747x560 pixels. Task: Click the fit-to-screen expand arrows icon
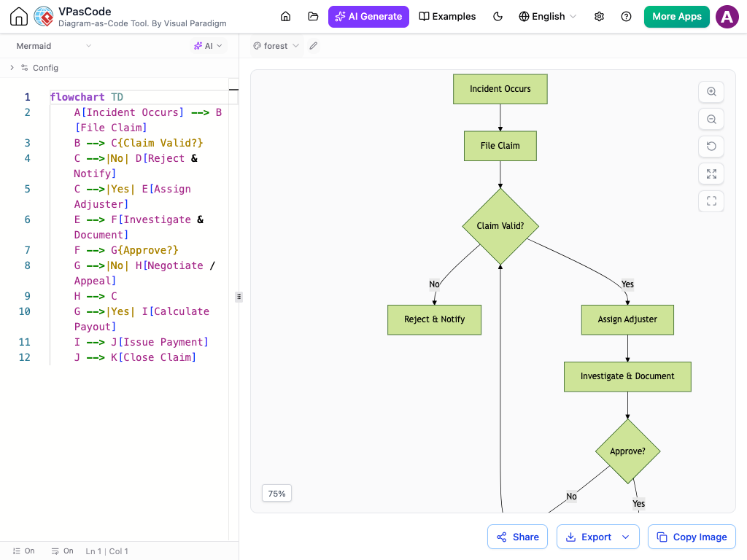[x=711, y=174]
